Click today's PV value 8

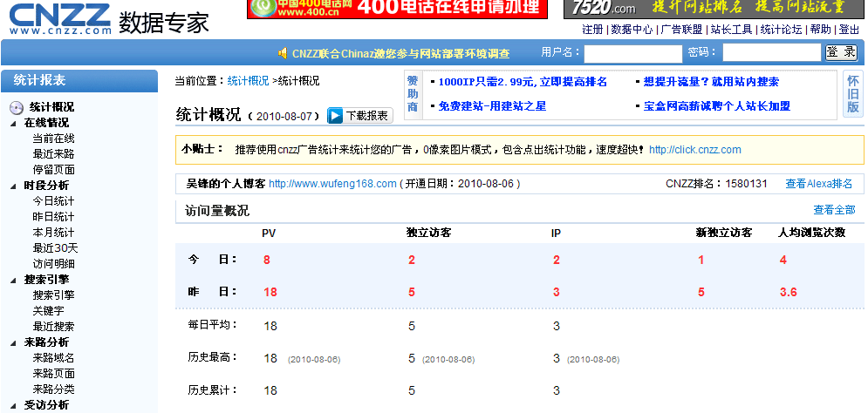267,260
